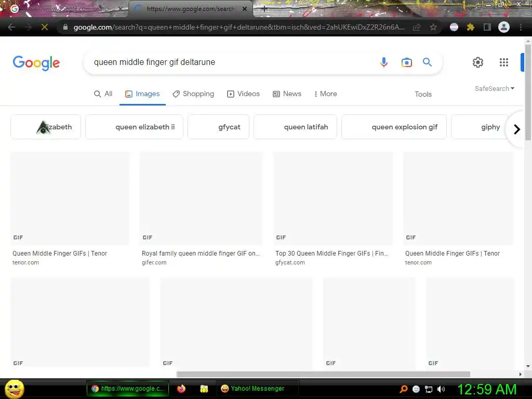Screen dimensions: 532x399
Task: Switch to the Videos tab
Action: pos(243,94)
